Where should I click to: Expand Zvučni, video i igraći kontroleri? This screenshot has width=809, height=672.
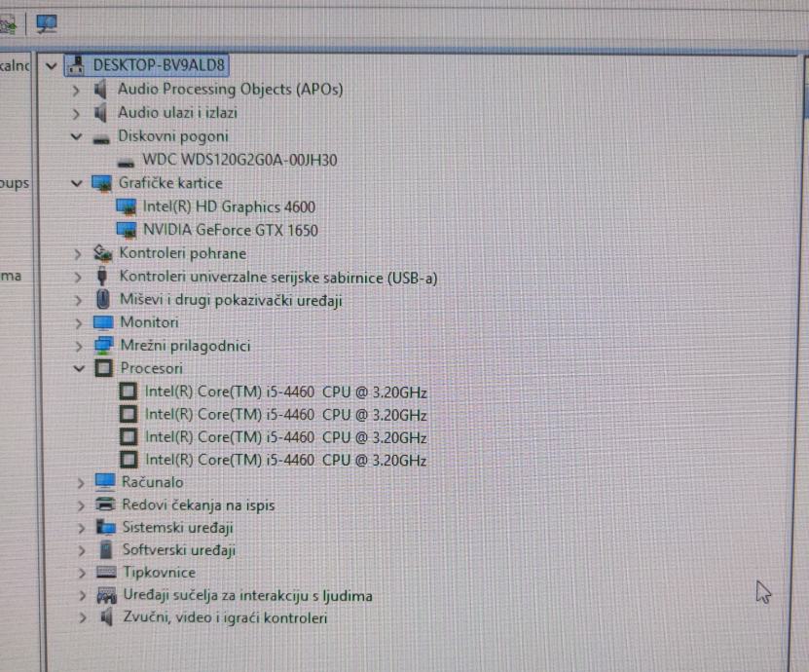83,617
